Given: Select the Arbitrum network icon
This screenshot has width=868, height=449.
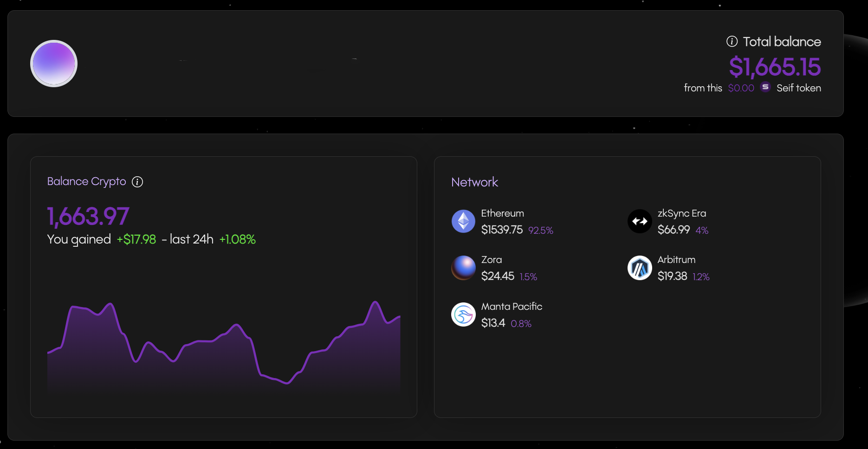Looking at the screenshot, I should (x=640, y=268).
